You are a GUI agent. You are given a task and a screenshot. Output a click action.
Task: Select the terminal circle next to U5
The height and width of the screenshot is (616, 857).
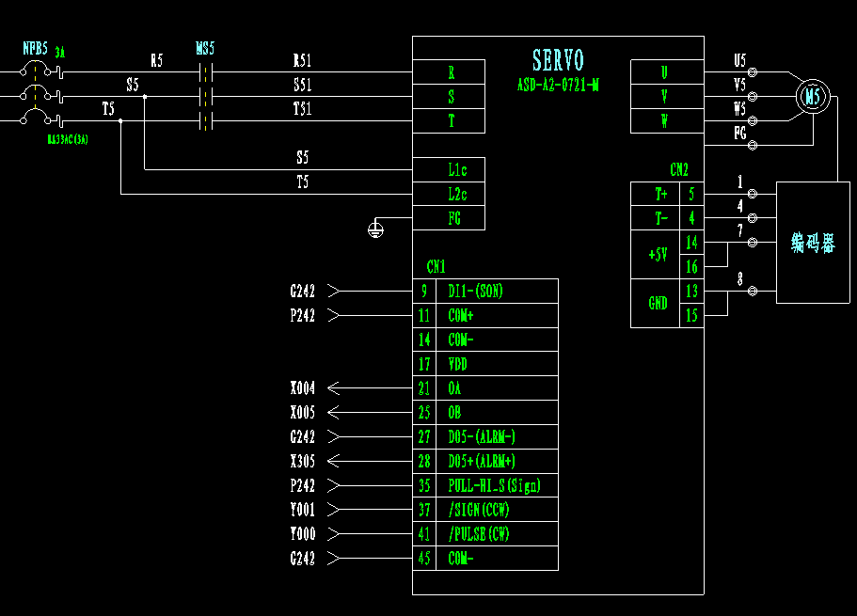754,71
